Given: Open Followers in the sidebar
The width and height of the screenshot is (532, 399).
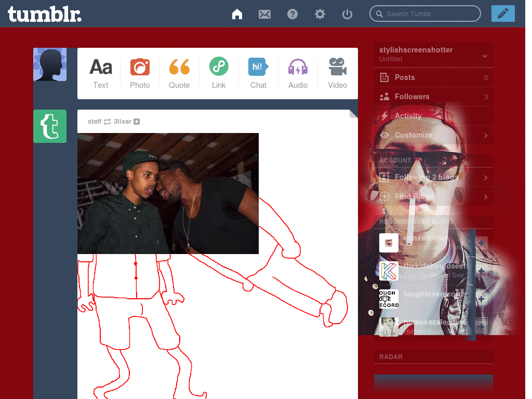Looking at the screenshot, I should (x=433, y=97).
